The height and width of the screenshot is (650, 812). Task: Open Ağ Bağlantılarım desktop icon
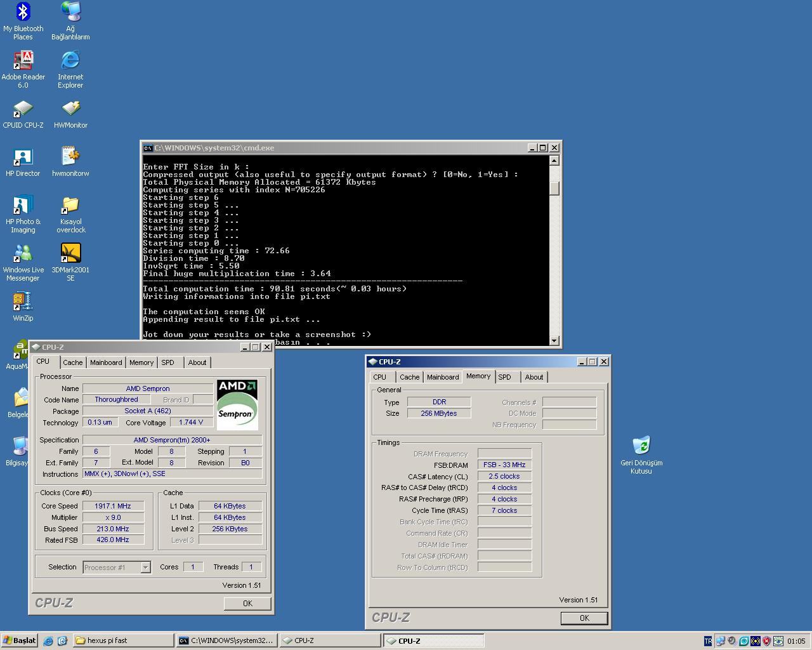click(x=70, y=21)
